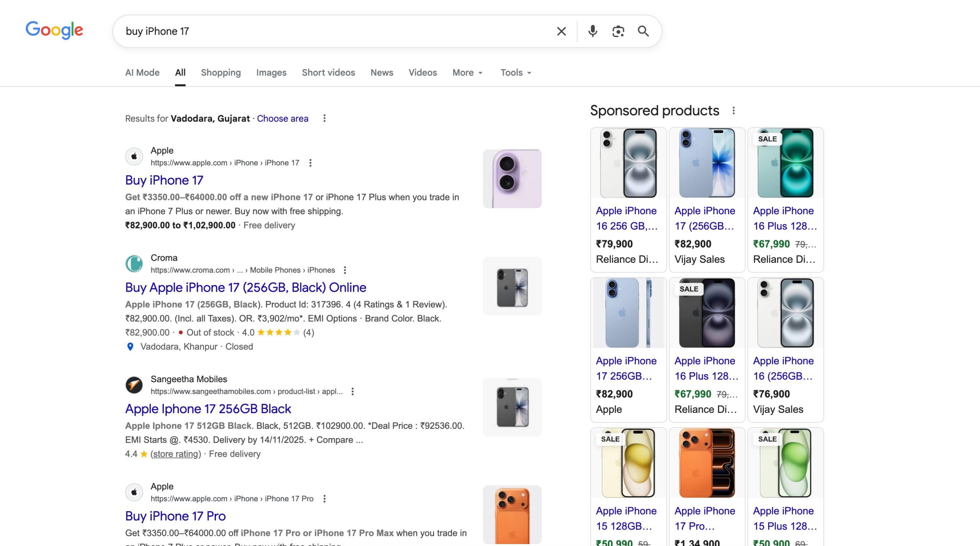Image resolution: width=980 pixels, height=546 pixels.
Task: Open three-dot menu beside Sponsored products
Action: (733, 111)
